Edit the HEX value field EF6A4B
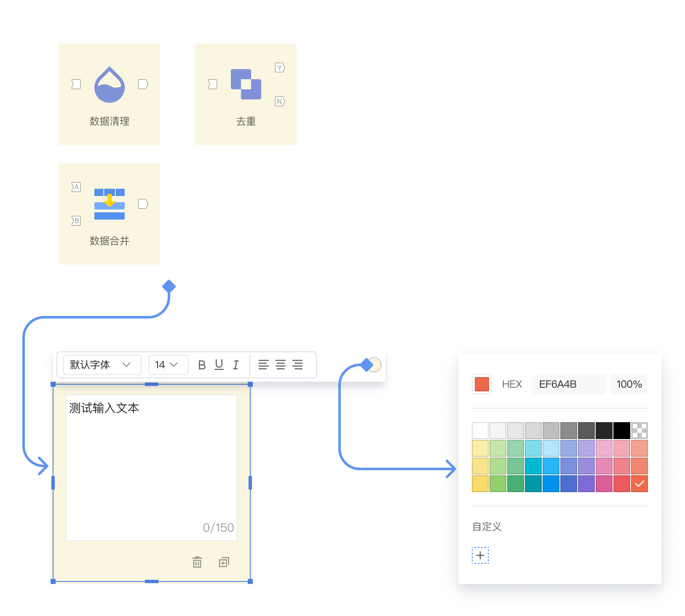This screenshot has width=685, height=616. tap(569, 384)
